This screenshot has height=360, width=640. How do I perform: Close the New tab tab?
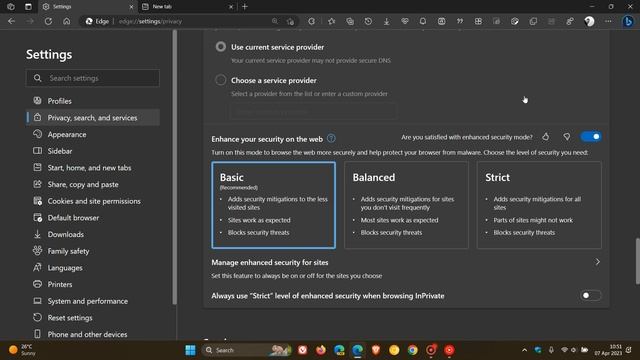pos(231,7)
